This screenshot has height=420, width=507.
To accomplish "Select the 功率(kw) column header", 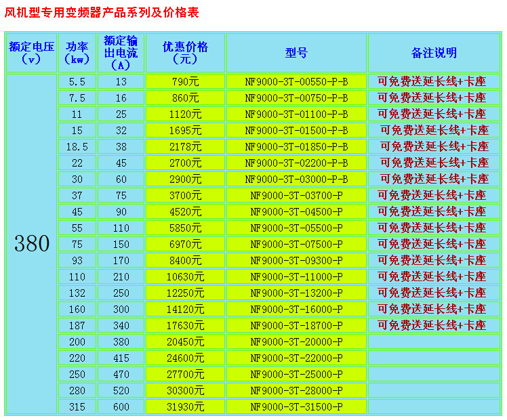I will click(77, 53).
